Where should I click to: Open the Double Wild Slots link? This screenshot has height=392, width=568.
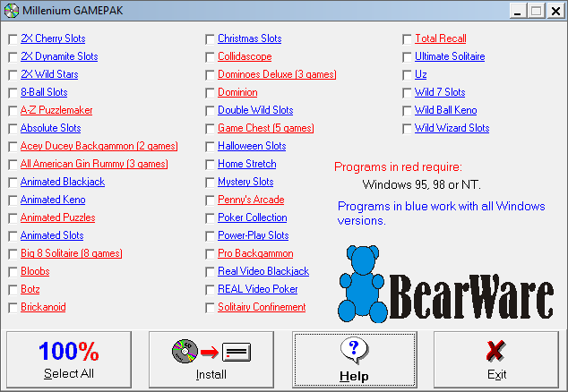pos(255,110)
